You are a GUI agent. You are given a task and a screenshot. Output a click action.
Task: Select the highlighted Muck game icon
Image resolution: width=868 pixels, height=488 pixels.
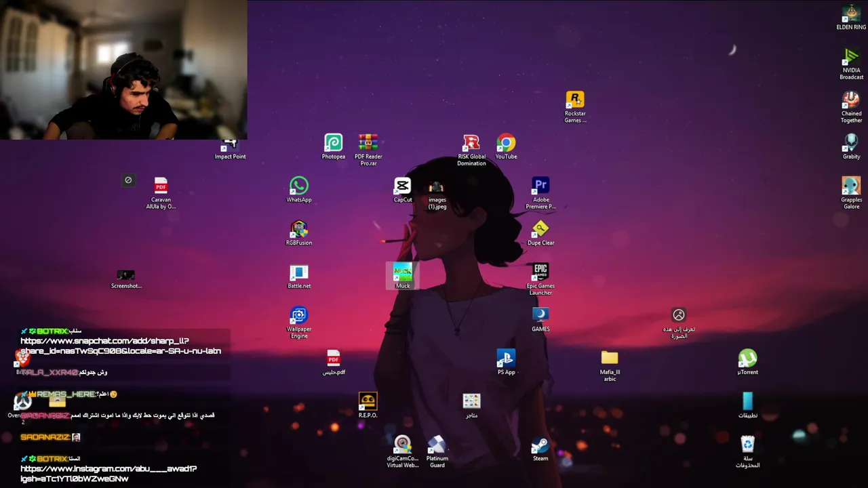(403, 276)
